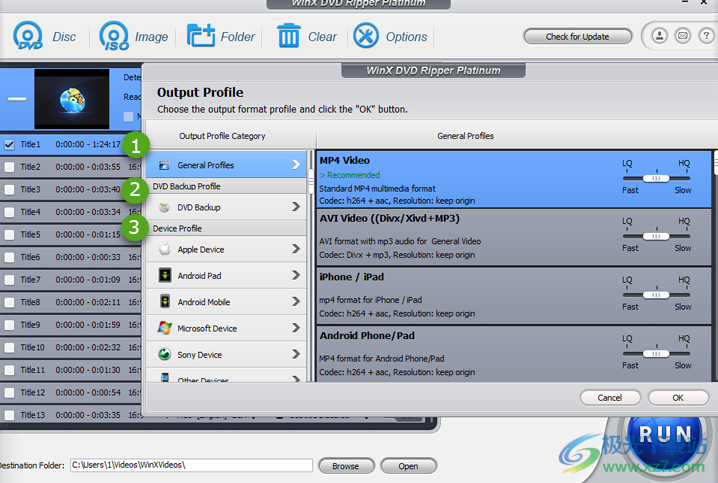Expand DVD Backup chevron arrow

(296, 207)
